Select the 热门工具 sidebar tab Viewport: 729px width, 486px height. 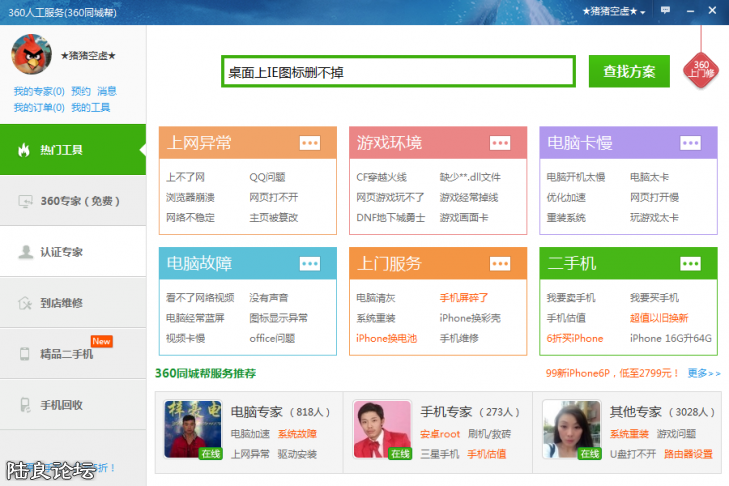(x=73, y=150)
